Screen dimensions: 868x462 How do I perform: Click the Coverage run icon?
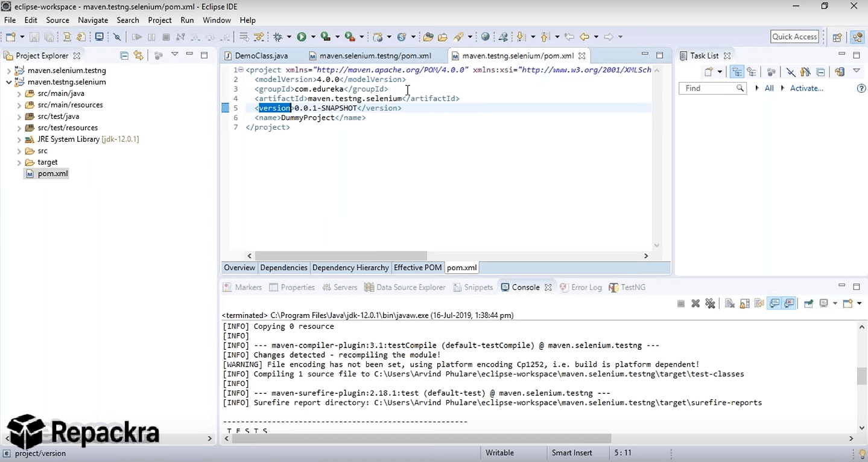pyautogui.click(x=325, y=37)
